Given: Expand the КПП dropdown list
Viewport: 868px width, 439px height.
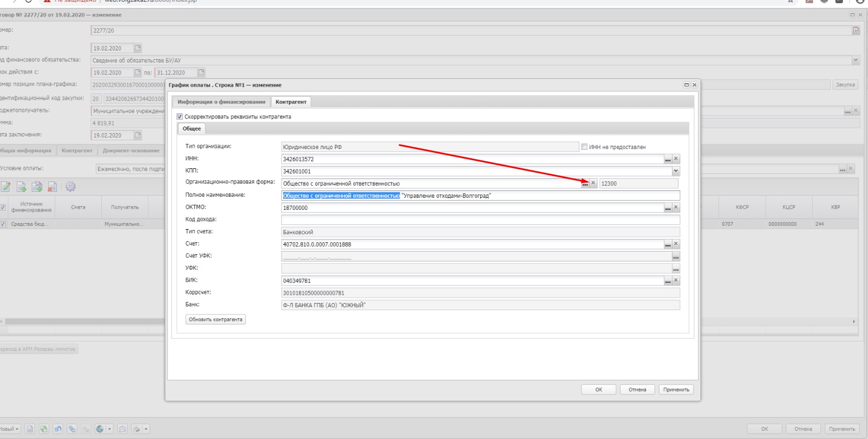Looking at the screenshot, I should pos(675,171).
